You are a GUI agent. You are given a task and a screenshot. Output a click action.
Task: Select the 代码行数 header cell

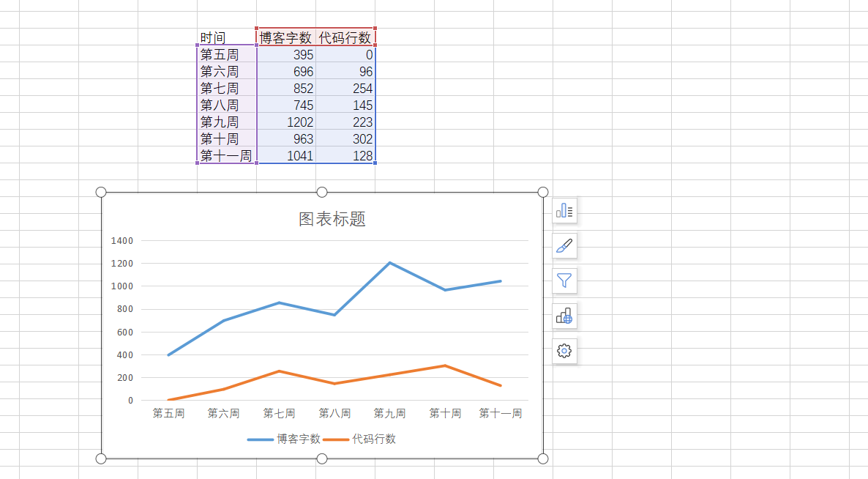pos(345,37)
